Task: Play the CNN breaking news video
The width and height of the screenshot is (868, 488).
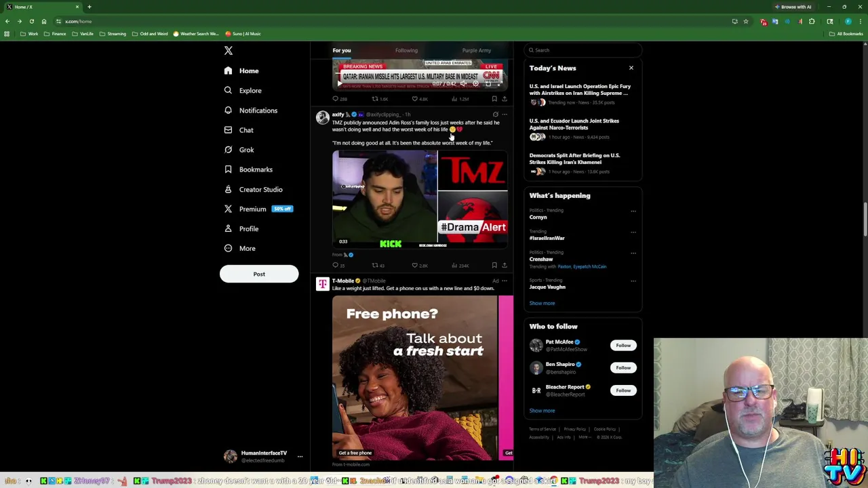Action: [x=340, y=84]
